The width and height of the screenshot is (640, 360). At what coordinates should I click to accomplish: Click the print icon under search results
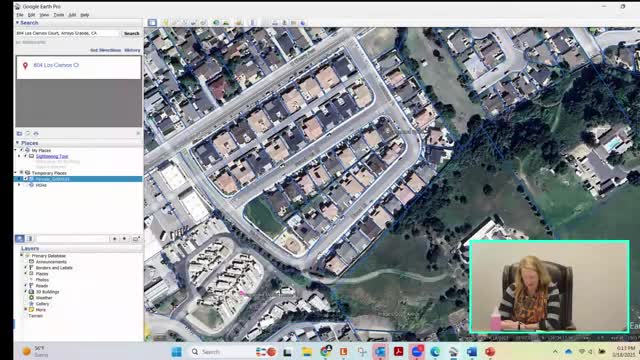[36, 133]
